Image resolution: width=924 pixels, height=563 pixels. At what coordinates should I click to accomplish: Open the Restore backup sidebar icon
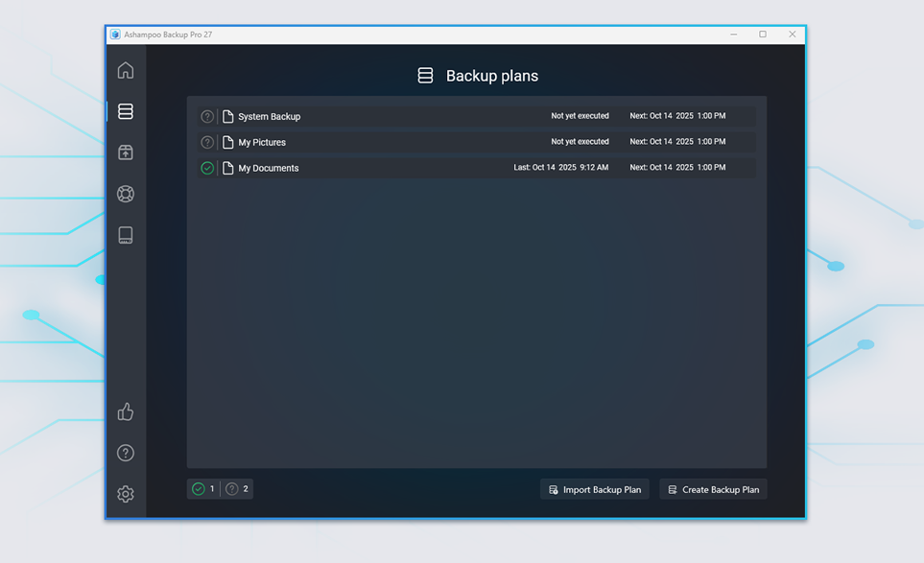pos(126,152)
